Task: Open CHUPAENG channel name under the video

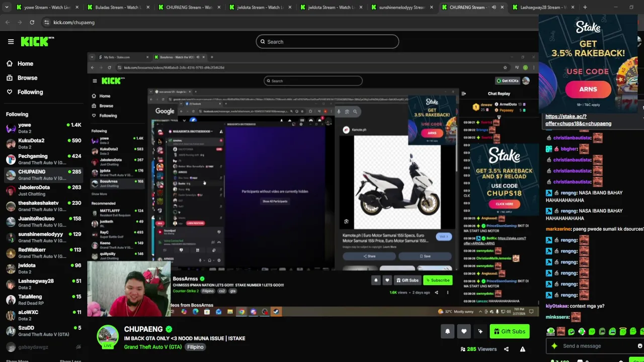Action: (x=143, y=329)
